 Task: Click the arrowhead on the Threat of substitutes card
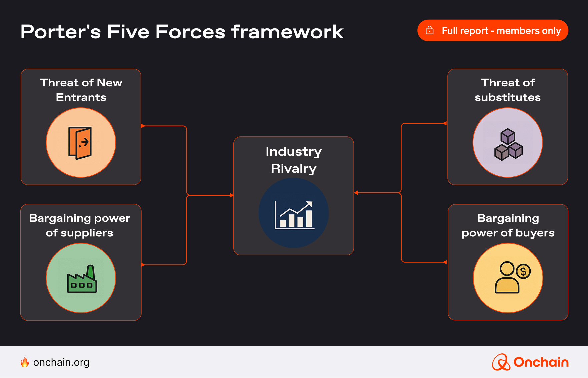(445, 123)
